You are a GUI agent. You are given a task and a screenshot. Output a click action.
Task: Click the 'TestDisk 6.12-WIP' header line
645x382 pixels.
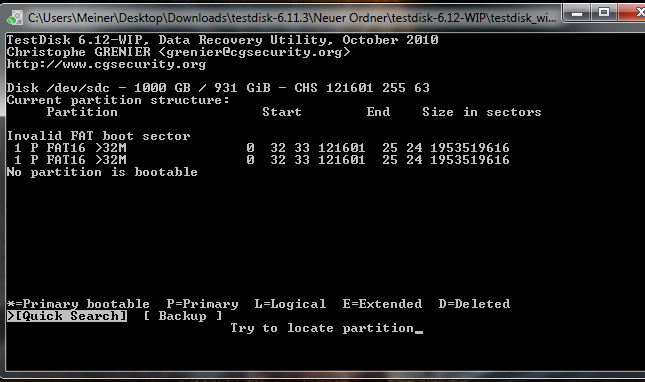pyautogui.click(x=222, y=40)
